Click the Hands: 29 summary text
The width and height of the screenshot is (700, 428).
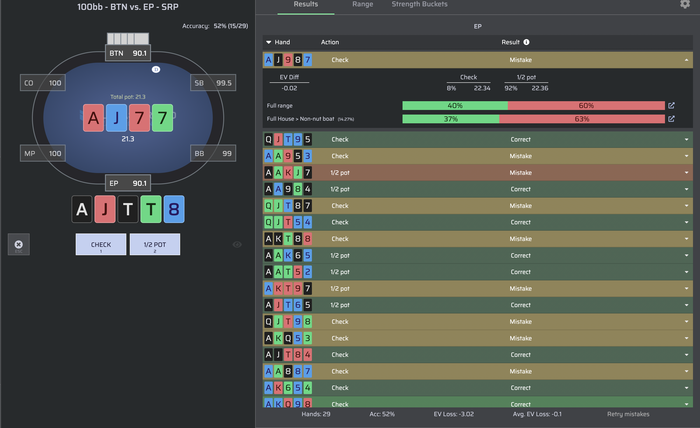(316, 414)
